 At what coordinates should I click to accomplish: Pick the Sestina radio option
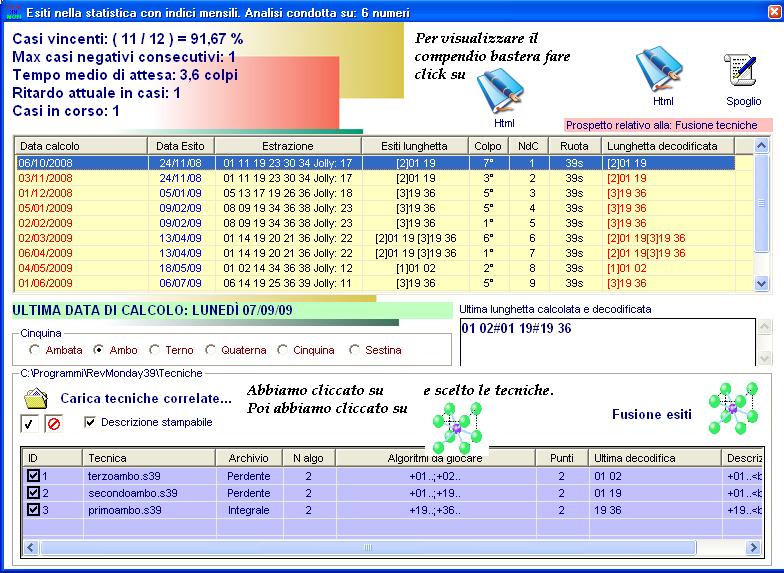tap(354, 350)
